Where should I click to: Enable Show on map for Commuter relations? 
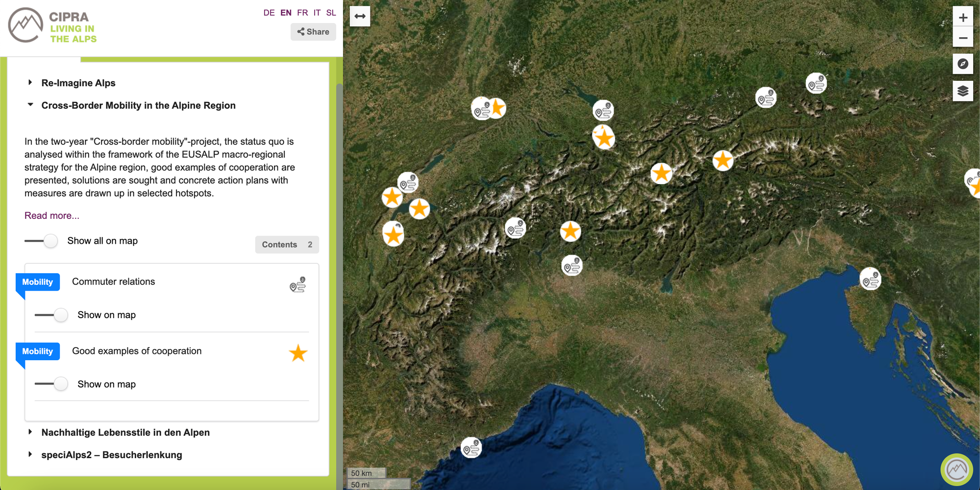(52, 315)
